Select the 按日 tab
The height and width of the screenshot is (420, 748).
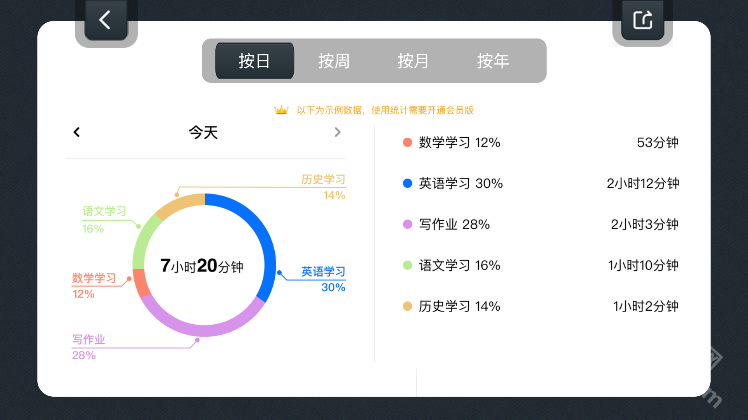tap(255, 61)
